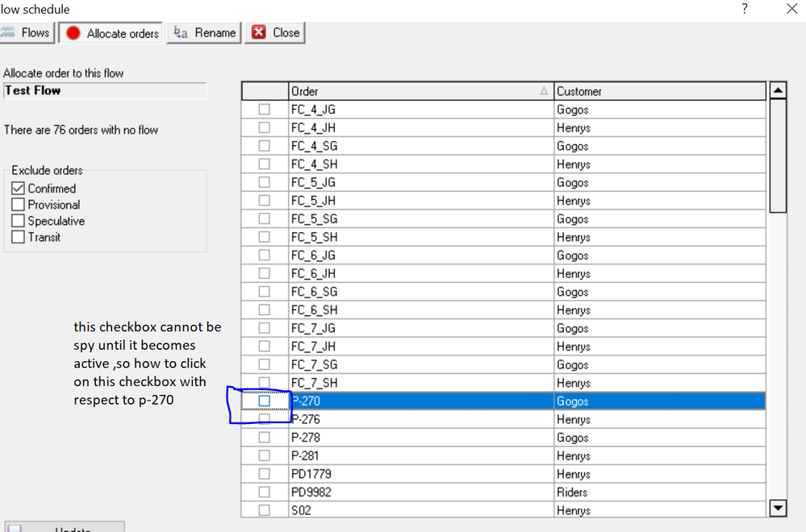The width and height of the screenshot is (806, 532).
Task: Close the window with the title bar X
Action: tap(791, 9)
